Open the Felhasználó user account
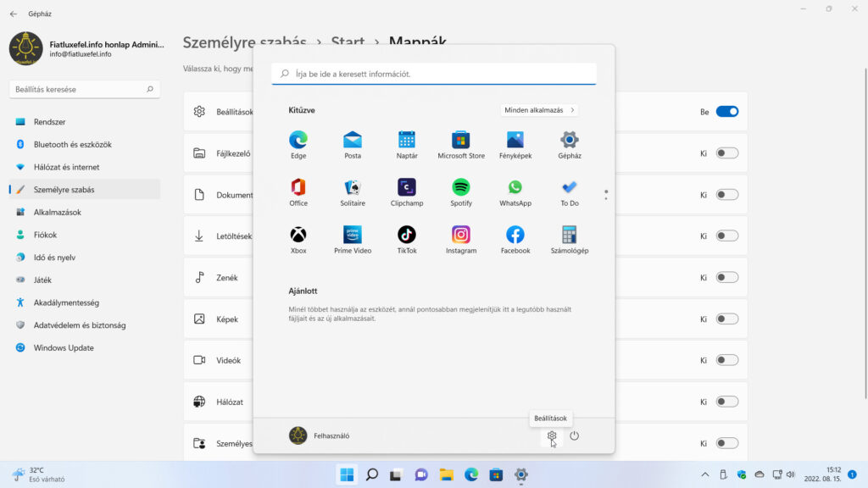 click(x=320, y=435)
